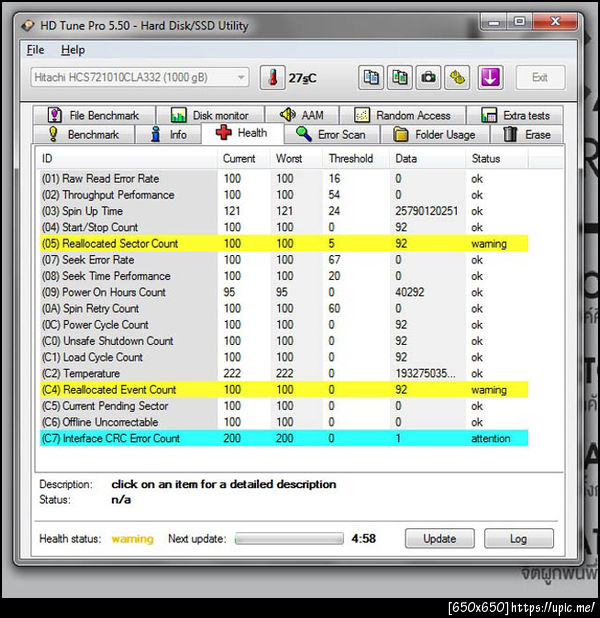Select the Health tab
This screenshot has width=600, height=618.
(242, 133)
